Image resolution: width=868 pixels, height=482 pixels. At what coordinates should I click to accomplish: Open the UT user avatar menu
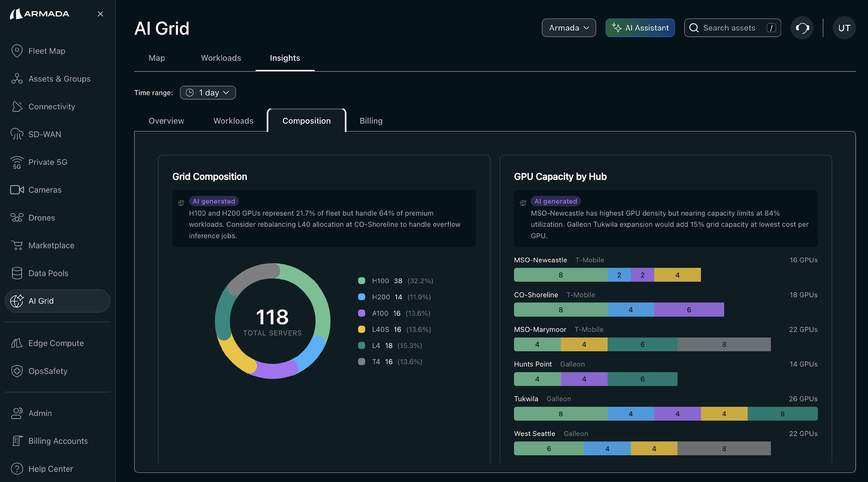coord(844,28)
